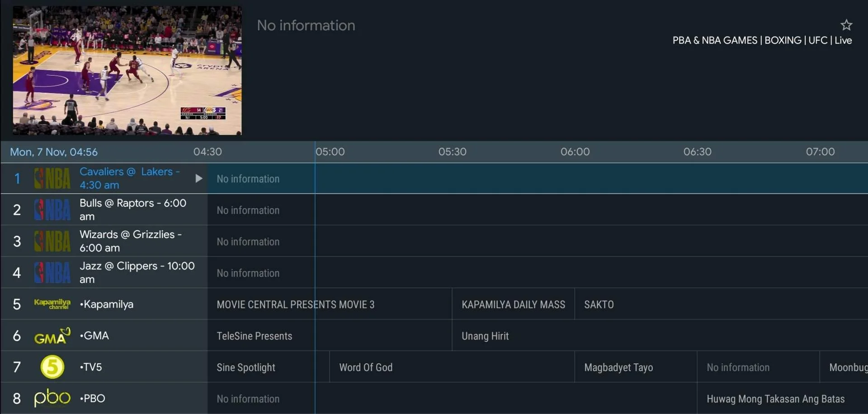Select the •TV5 channel name
868x414 pixels.
(91, 367)
